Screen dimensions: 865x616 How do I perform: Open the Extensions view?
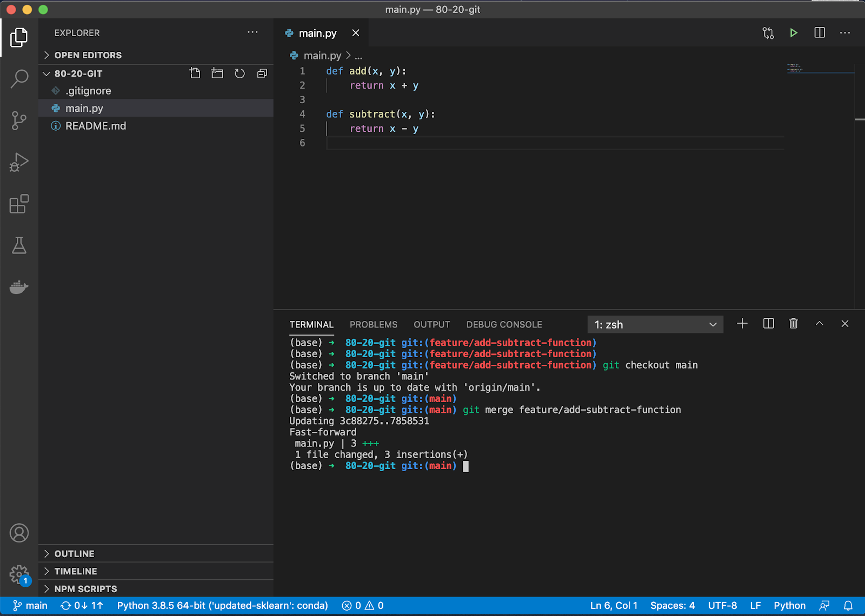[x=19, y=204]
